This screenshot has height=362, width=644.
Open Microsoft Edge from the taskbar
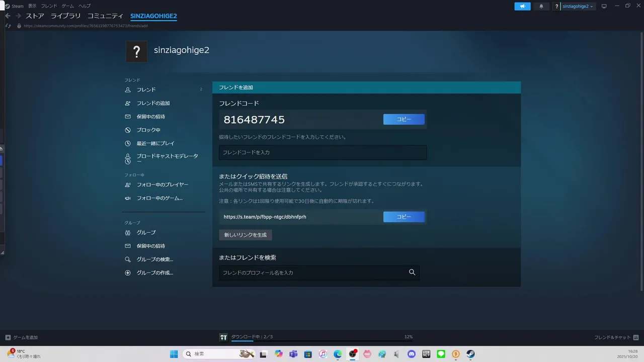[338, 354]
